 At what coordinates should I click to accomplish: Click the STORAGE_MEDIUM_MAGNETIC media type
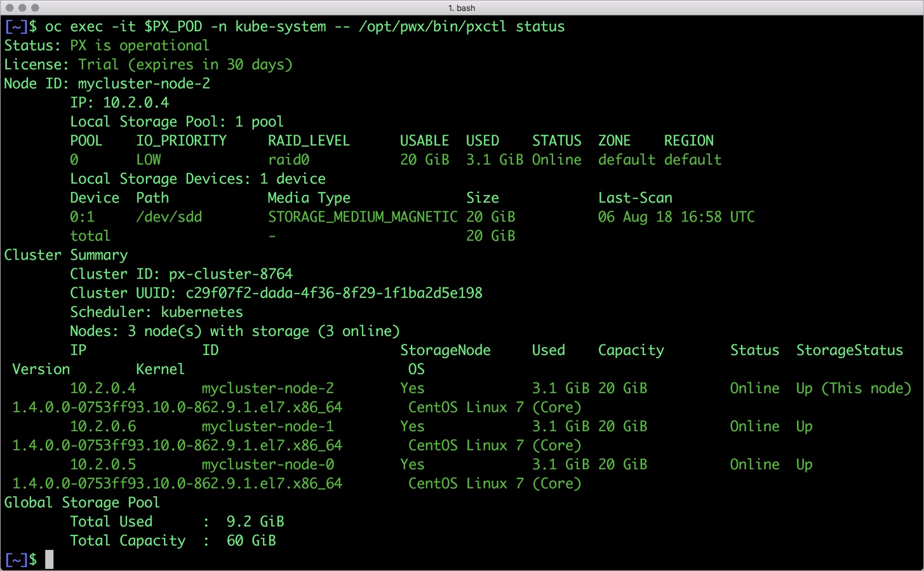362,217
